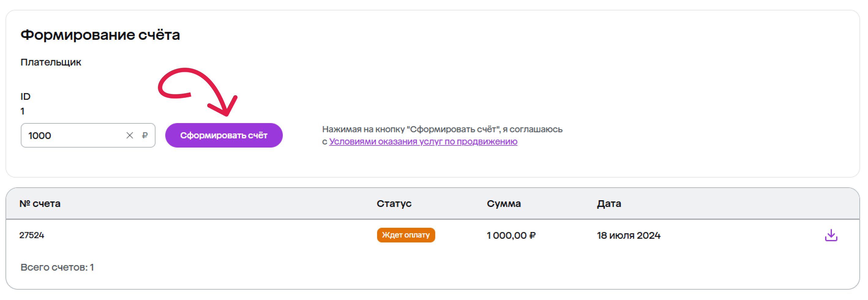The image size is (868, 300).
Task: Open Условиями оказания услуг по продвижению link
Action: point(423,141)
